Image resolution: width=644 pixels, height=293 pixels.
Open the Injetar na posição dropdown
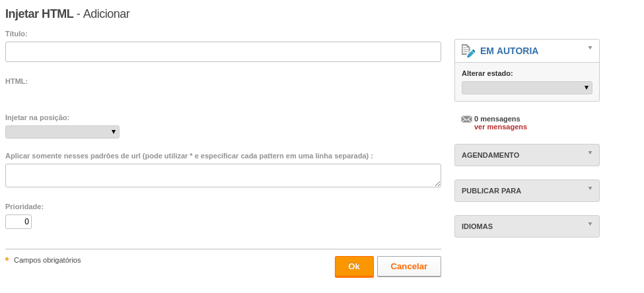(63, 132)
